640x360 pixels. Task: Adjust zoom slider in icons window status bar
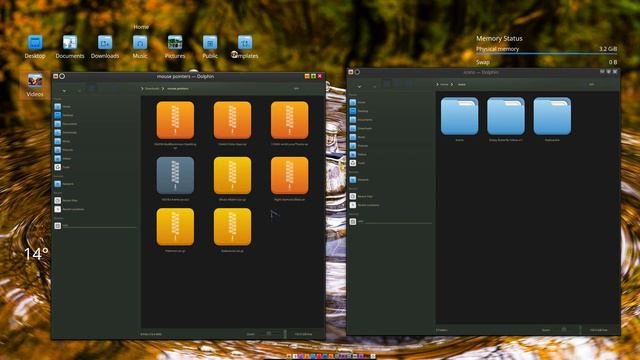pyautogui.click(x=564, y=330)
